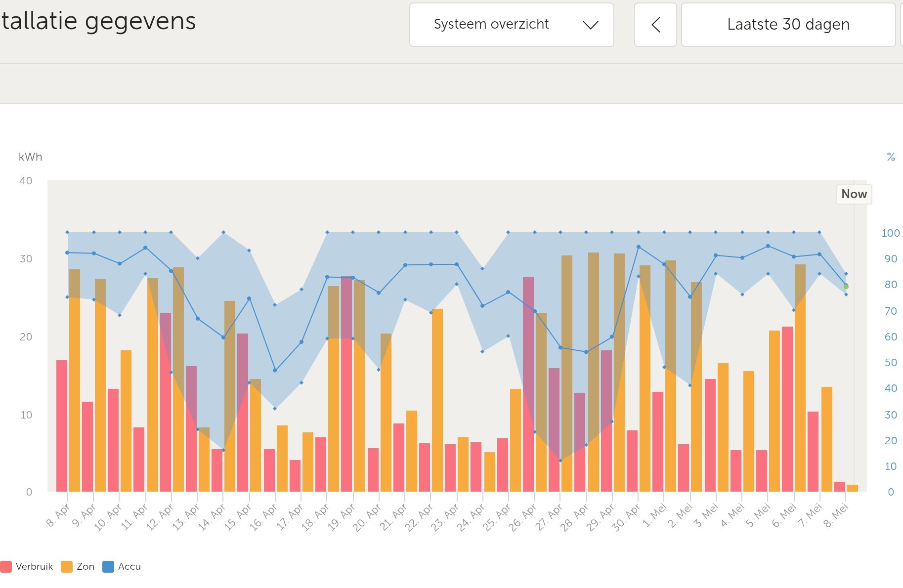The height and width of the screenshot is (588, 903).
Task: Click the percent axis unit label
Action: tap(891, 157)
